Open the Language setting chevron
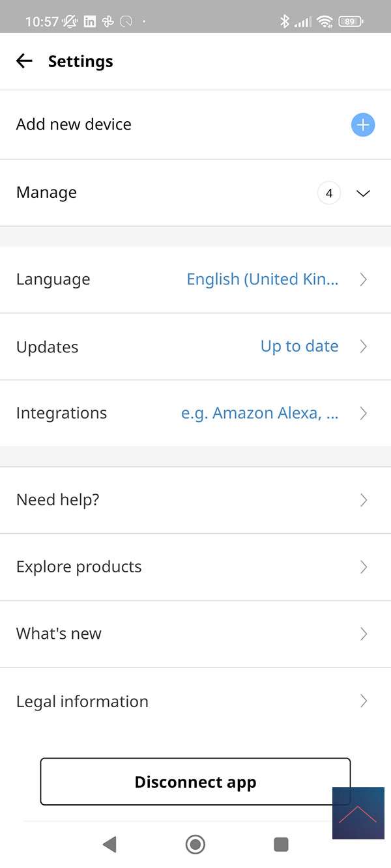 click(364, 279)
